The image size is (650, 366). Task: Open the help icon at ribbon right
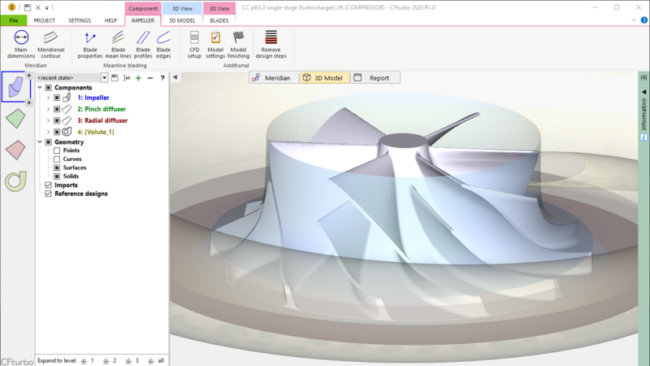644,20
